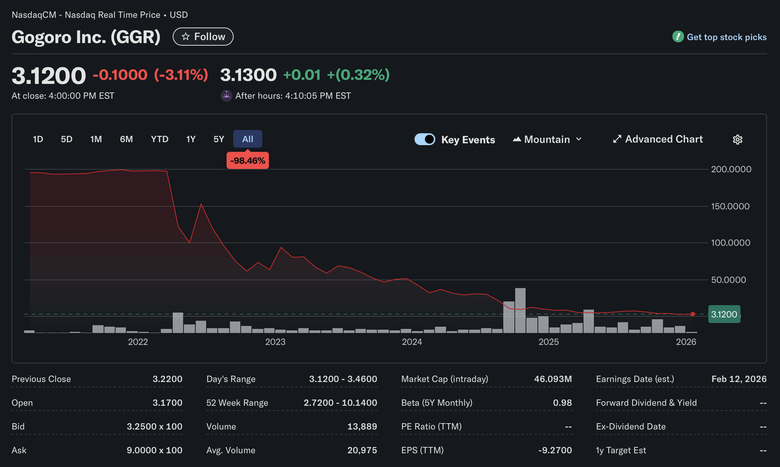Click Market Cap value 46.093M
This screenshot has height=467, width=780.
(x=553, y=379)
